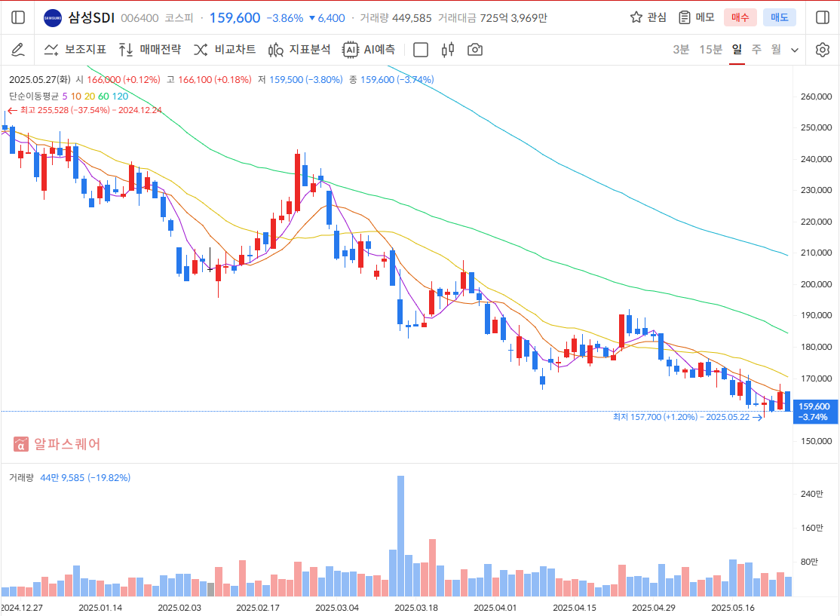Click the 240만 volume axis label
This screenshot has width=840, height=616.
coord(811,494)
